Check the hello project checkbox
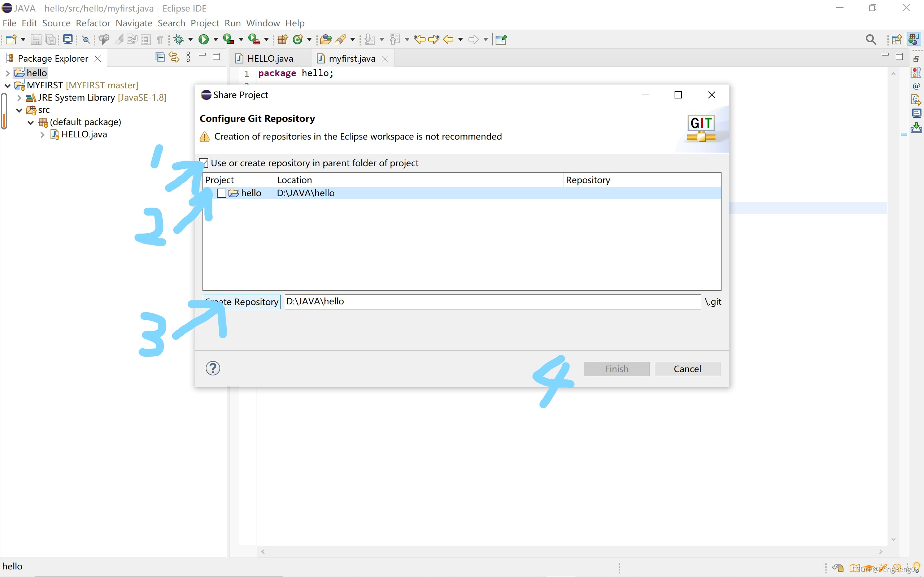 [222, 193]
